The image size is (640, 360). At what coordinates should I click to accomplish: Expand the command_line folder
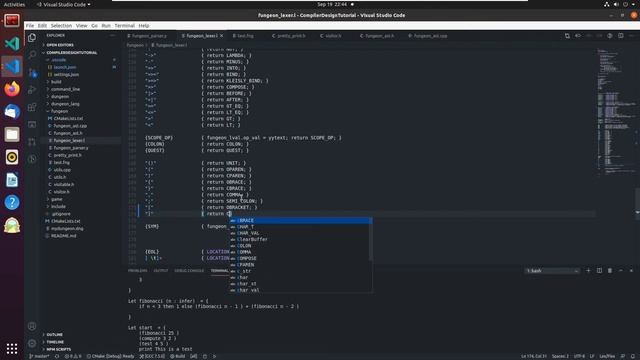(x=65, y=89)
